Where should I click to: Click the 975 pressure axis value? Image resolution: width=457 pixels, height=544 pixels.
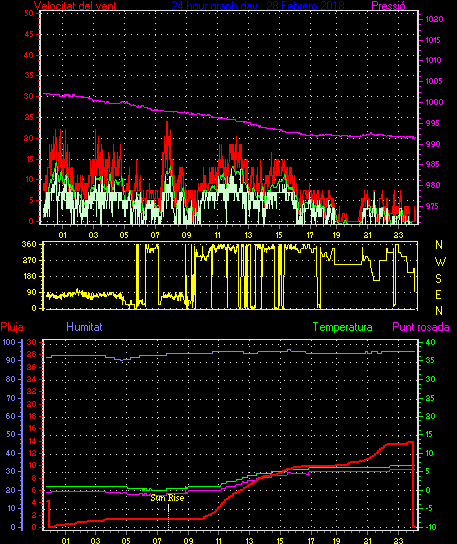[x=432, y=206]
